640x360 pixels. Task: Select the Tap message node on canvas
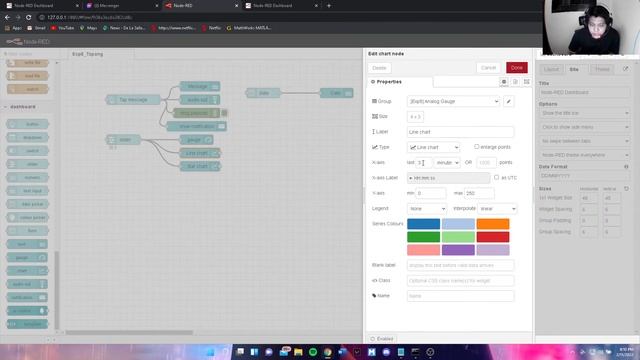click(x=133, y=100)
